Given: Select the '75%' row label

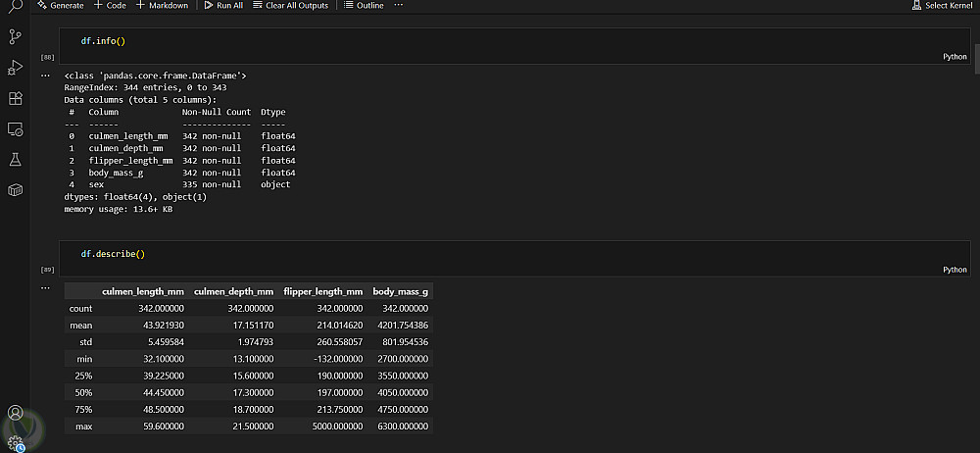Looking at the screenshot, I should tap(83, 410).
